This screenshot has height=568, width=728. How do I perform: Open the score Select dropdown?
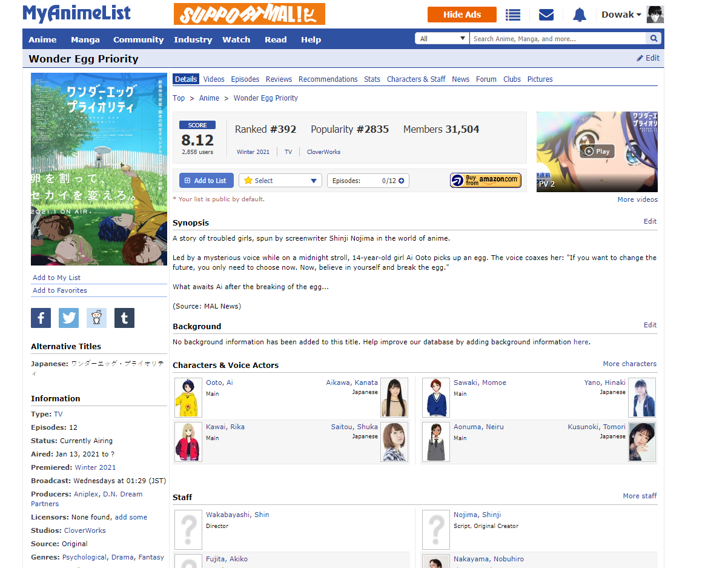(x=280, y=181)
